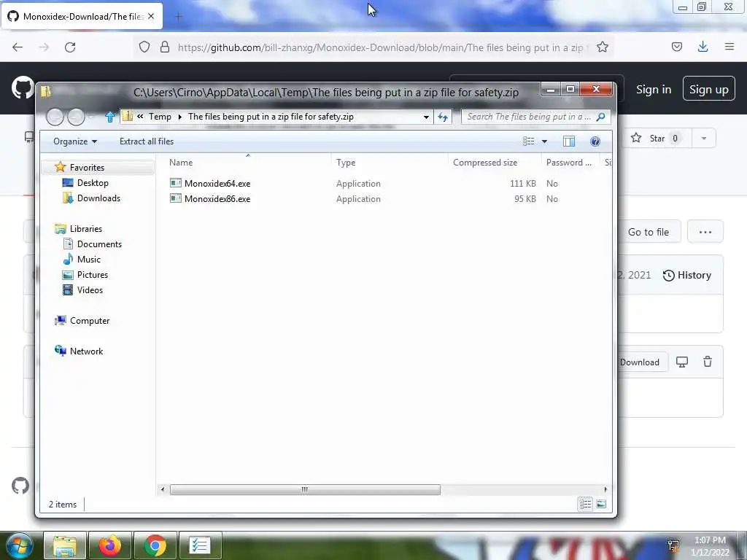
Task: Open Explorer Help icon
Action: tap(595, 141)
